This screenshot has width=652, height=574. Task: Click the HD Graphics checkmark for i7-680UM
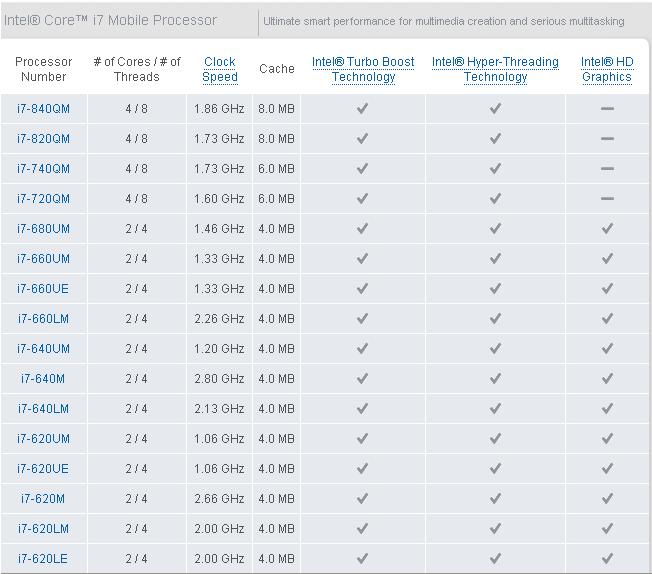(x=607, y=228)
